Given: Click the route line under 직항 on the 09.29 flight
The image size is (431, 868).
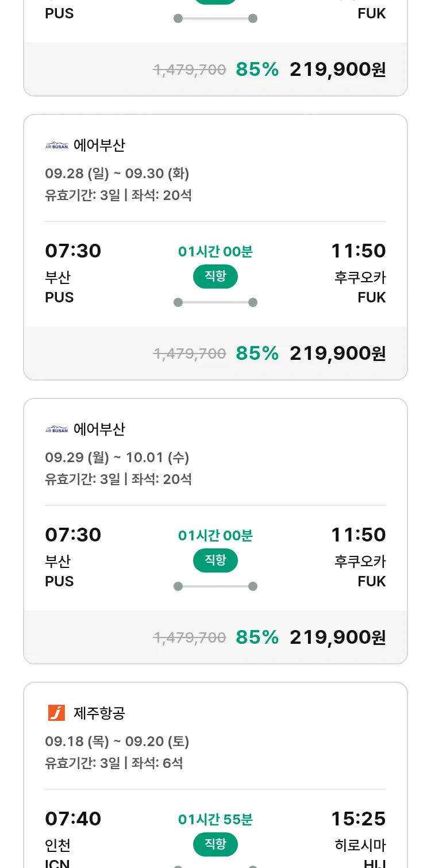Looking at the screenshot, I should 215,586.
